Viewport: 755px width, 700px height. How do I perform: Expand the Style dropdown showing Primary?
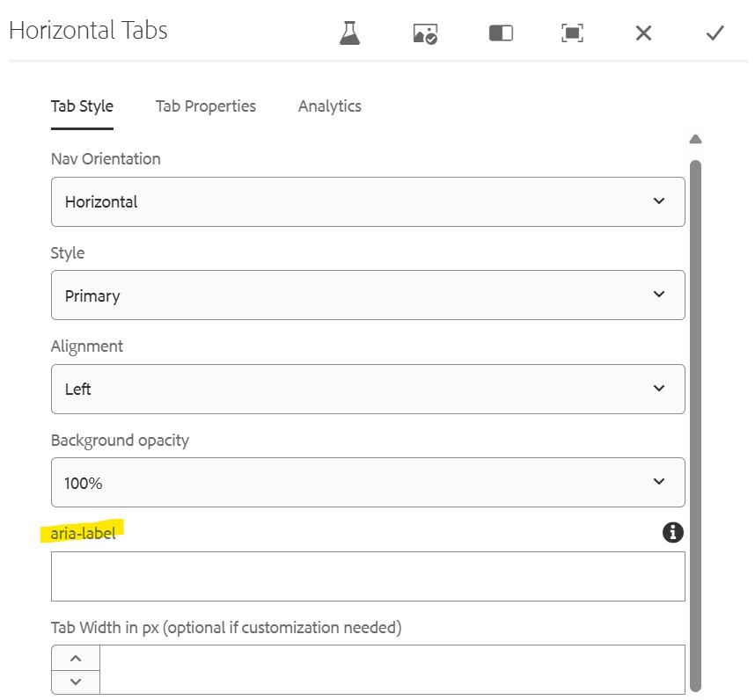pyautogui.click(x=368, y=295)
